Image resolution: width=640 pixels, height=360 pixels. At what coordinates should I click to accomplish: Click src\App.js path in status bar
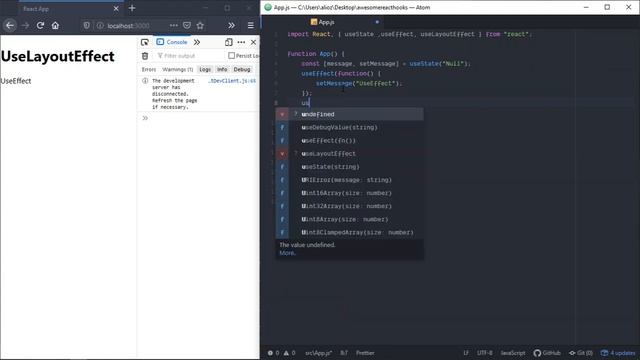coord(318,353)
